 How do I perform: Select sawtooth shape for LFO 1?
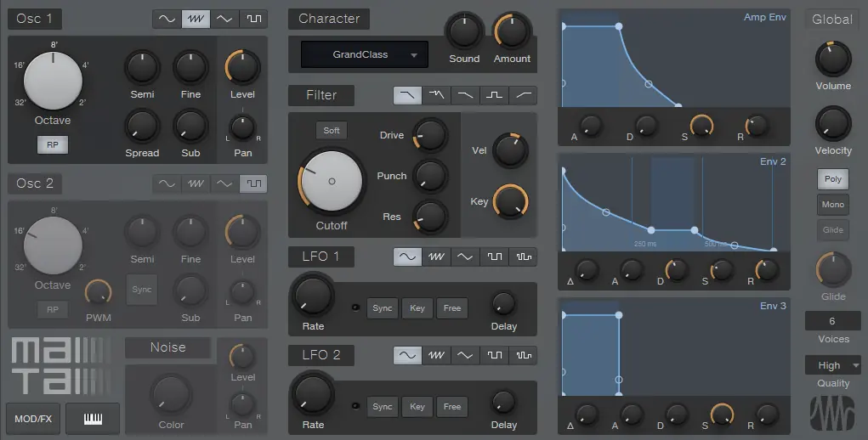(x=436, y=257)
